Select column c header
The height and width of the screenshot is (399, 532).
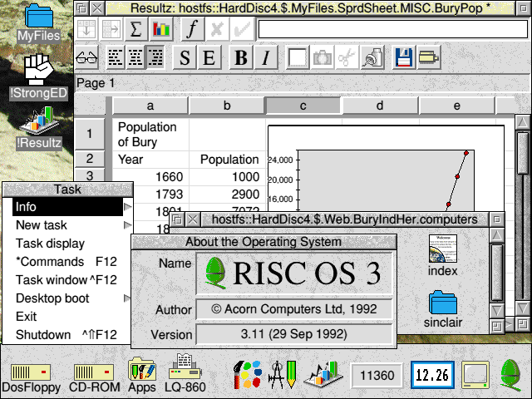click(303, 106)
